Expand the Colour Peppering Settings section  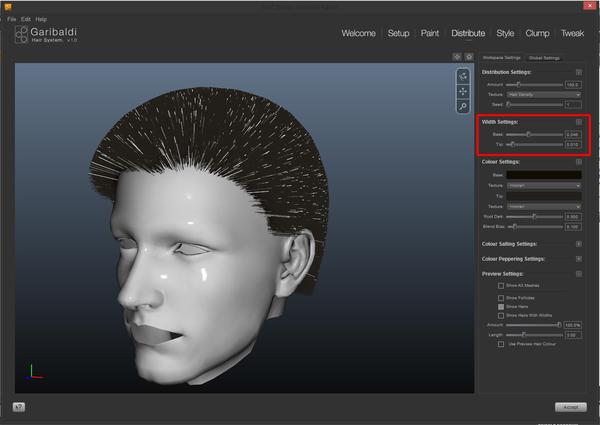(579, 258)
